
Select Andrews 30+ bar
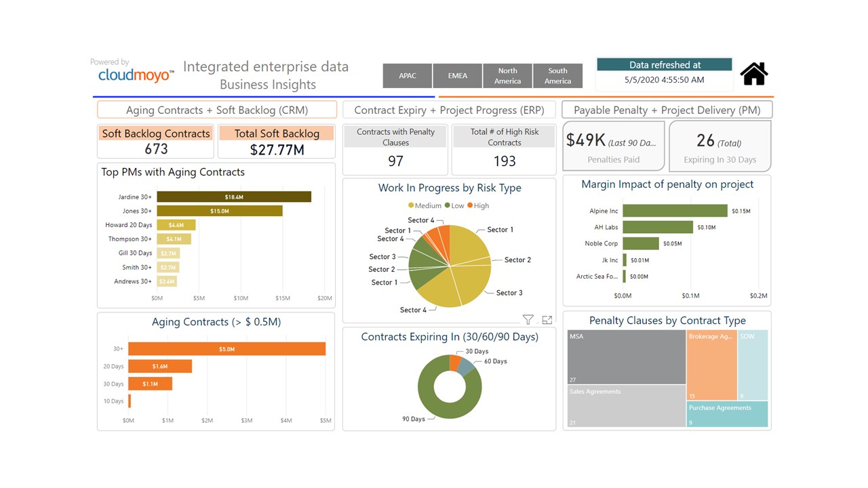pos(167,281)
